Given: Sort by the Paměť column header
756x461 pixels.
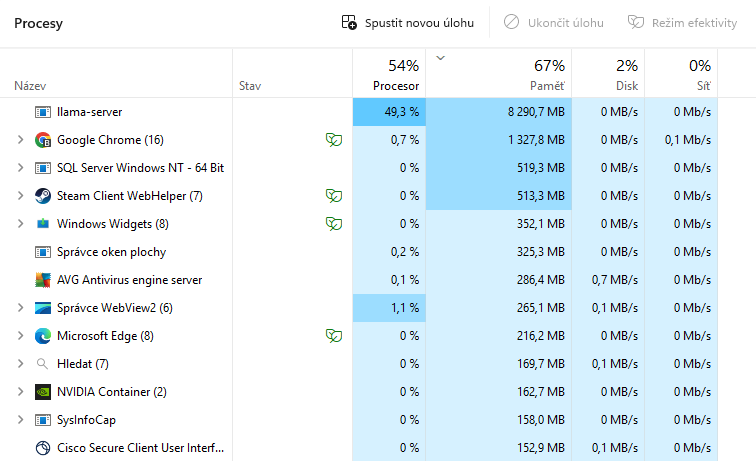Looking at the screenshot, I should (x=499, y=73).
